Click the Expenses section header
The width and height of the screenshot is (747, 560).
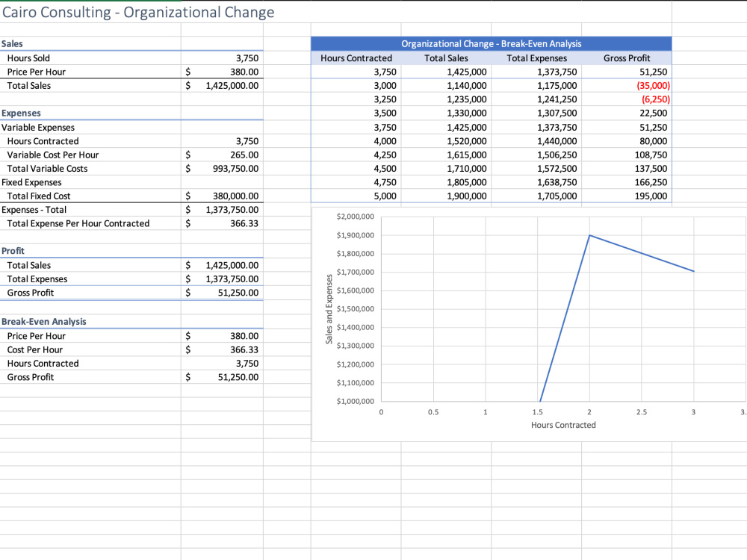click(21, 113)
